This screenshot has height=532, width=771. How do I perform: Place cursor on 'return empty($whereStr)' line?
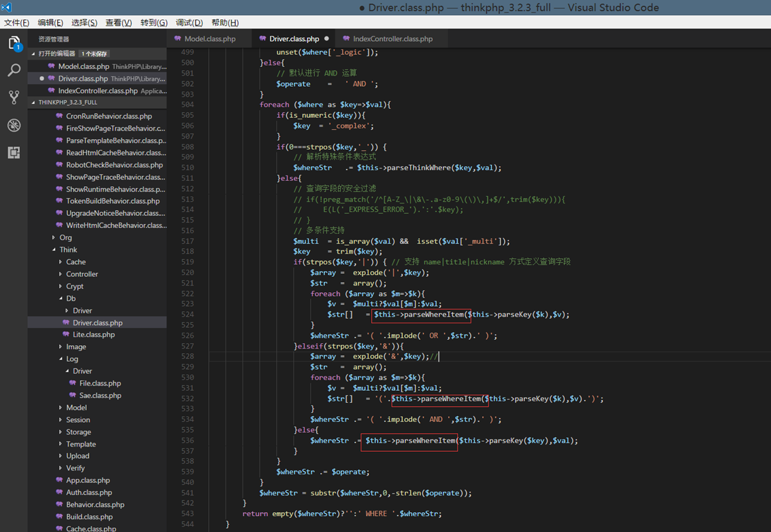[x=342, y=514]
